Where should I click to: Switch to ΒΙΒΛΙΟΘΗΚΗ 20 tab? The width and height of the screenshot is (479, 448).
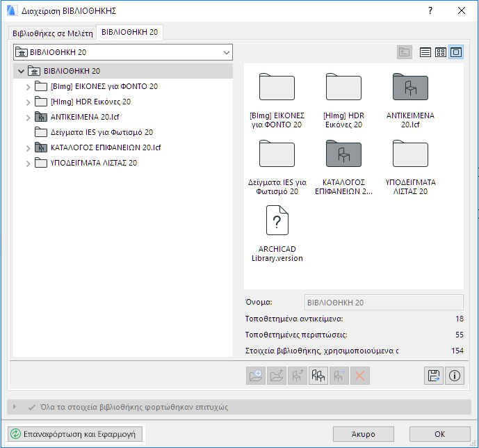point(129,32)
